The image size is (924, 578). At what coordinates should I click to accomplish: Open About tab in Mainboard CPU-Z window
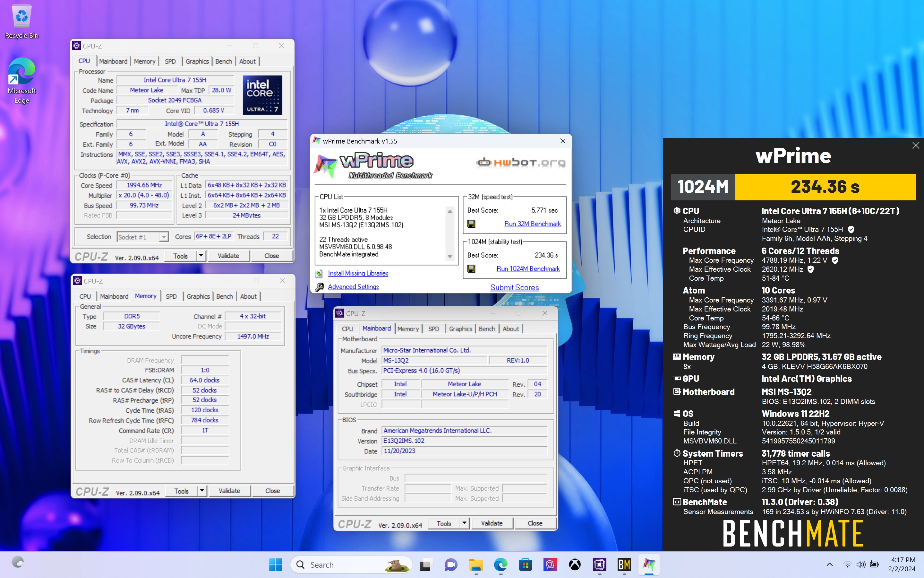click(511, 329)
